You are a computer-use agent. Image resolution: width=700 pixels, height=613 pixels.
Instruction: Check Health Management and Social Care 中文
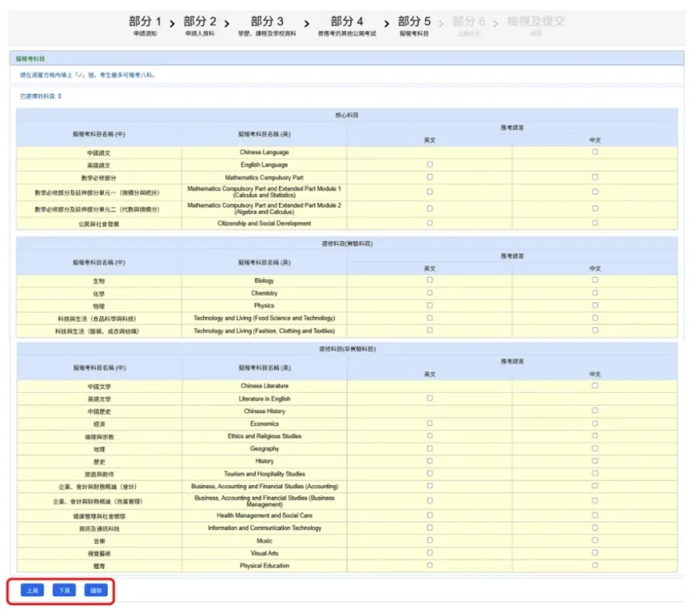(x=595, y=515)
